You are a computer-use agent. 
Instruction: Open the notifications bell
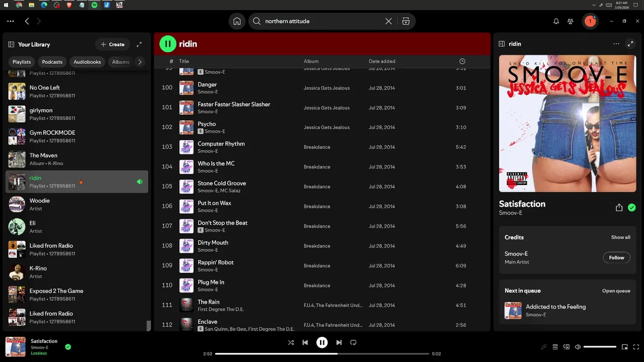pos(556,21)
